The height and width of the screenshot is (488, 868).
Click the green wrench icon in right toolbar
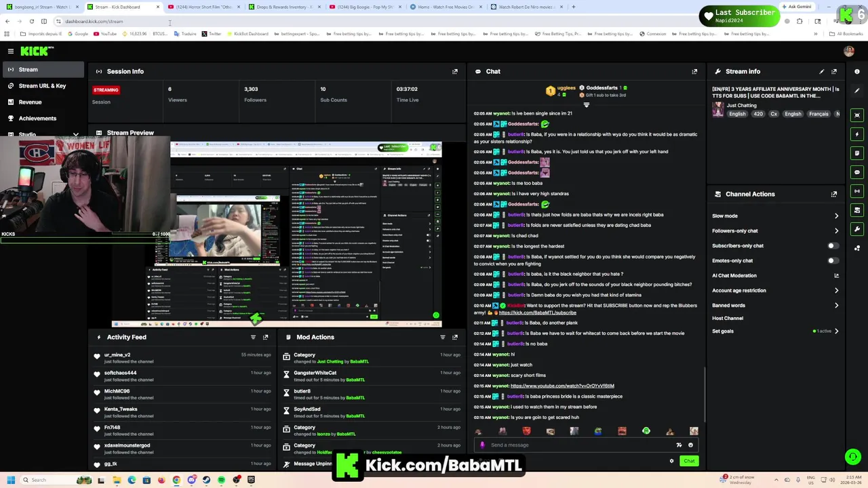click(x=857, y=229)
